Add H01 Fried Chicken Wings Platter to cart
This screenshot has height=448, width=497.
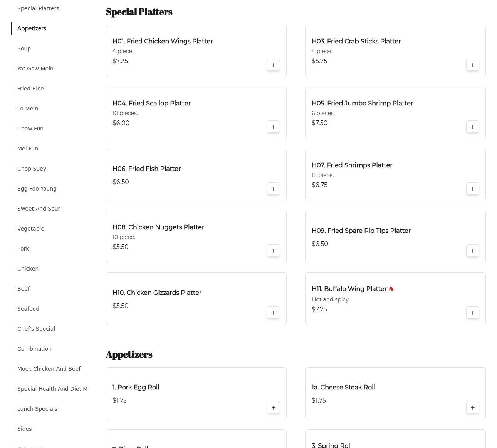click(x=274, y=65)
